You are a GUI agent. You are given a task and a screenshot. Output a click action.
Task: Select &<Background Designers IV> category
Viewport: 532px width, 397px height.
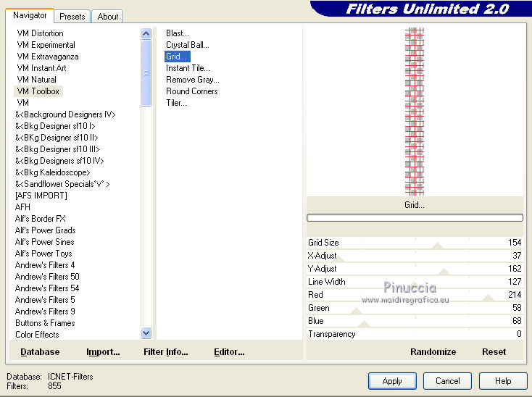click(x=65, y=114)
